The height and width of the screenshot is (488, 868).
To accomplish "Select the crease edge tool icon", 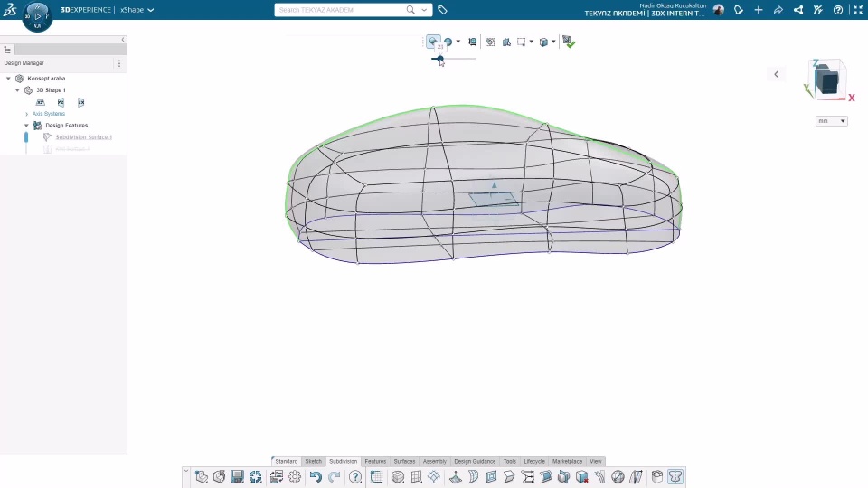I will click(x=509, y=477).
